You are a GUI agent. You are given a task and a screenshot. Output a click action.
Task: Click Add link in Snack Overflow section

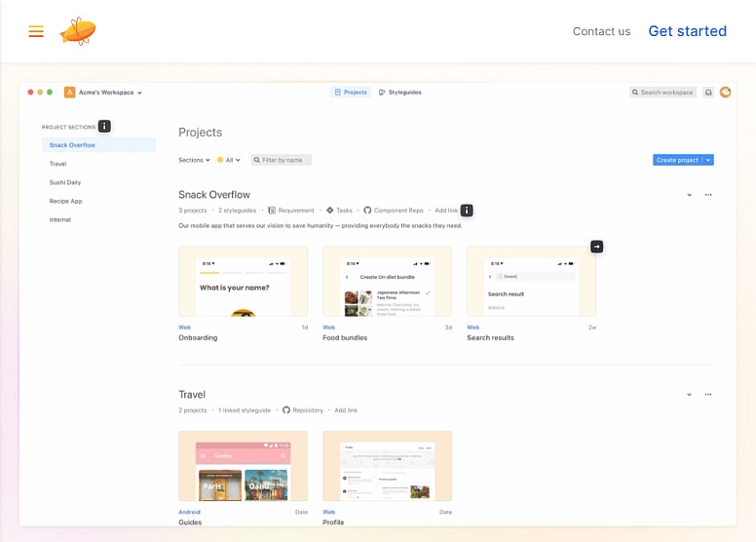pos(446,211)
